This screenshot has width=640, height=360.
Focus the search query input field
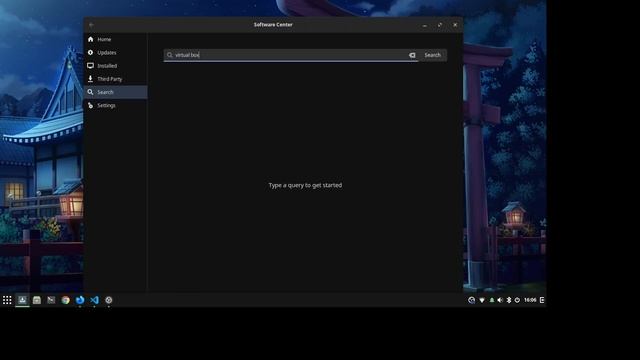(291, 55)
